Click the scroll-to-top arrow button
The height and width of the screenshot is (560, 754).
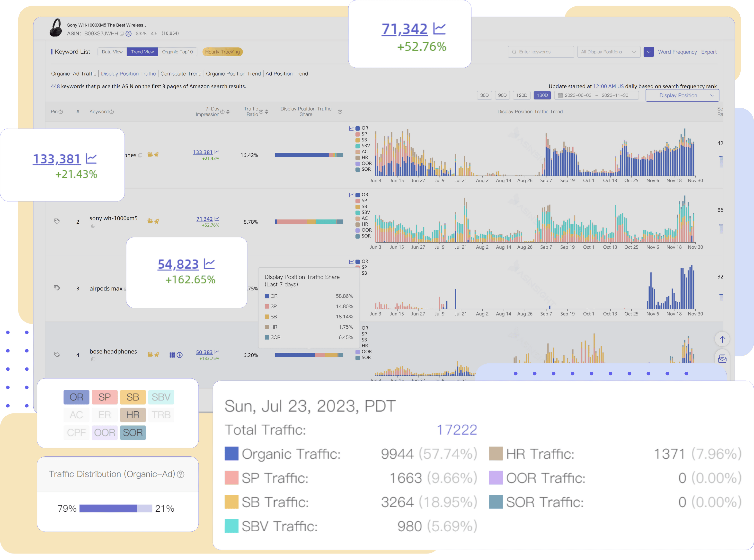click(722, 339)
